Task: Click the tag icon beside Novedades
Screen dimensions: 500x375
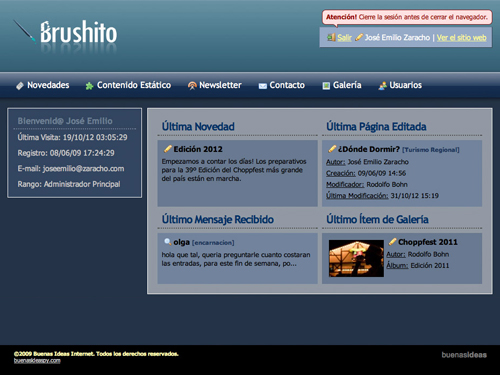Action: point(20,86)
